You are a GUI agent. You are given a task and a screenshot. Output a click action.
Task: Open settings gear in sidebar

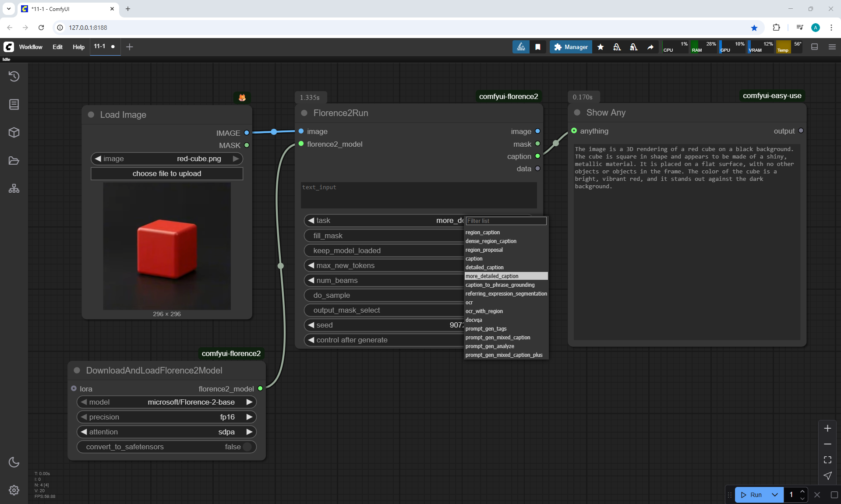14,490
